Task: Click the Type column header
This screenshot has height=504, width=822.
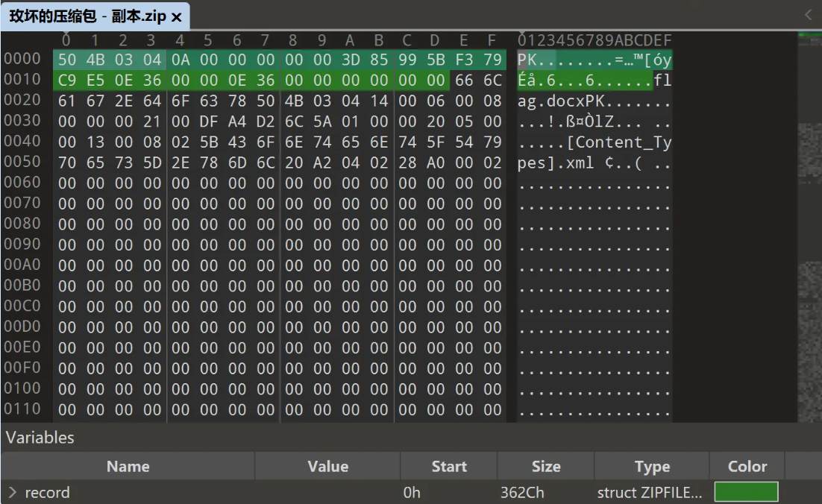Action: [651, 467]
